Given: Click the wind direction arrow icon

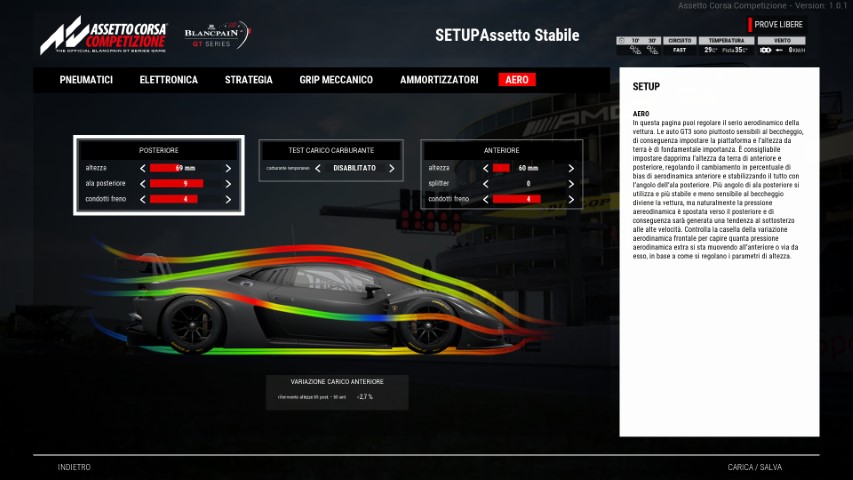Looking at the screenshot, I should tap(779, 50).
